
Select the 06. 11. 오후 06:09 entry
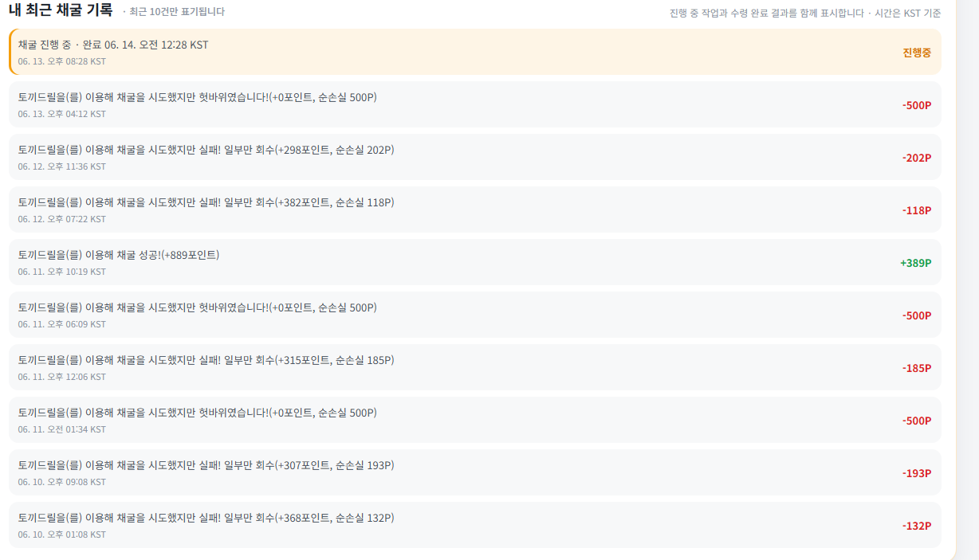point(475,315)
